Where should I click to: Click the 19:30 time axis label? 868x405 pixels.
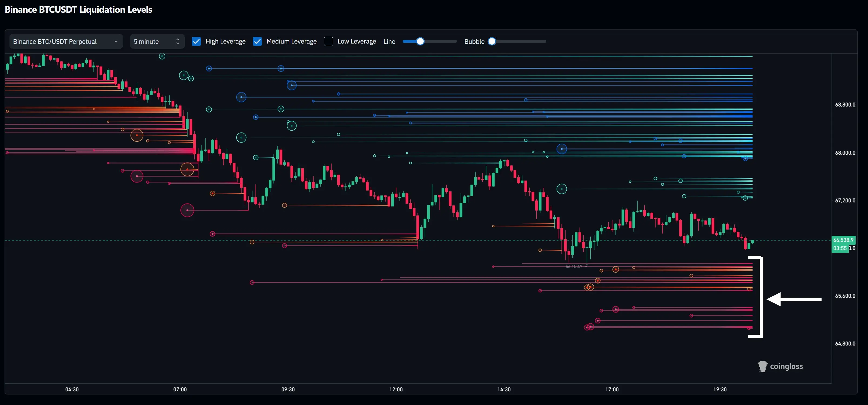(x=720, y=390)
